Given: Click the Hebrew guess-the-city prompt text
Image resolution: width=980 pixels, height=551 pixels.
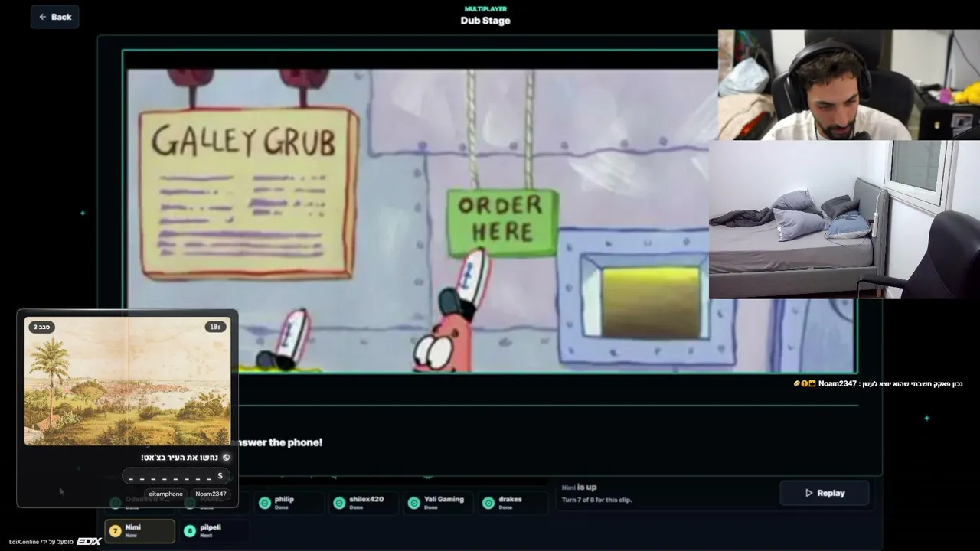Looking at the screenshot, I should click(x=180, y=458).
